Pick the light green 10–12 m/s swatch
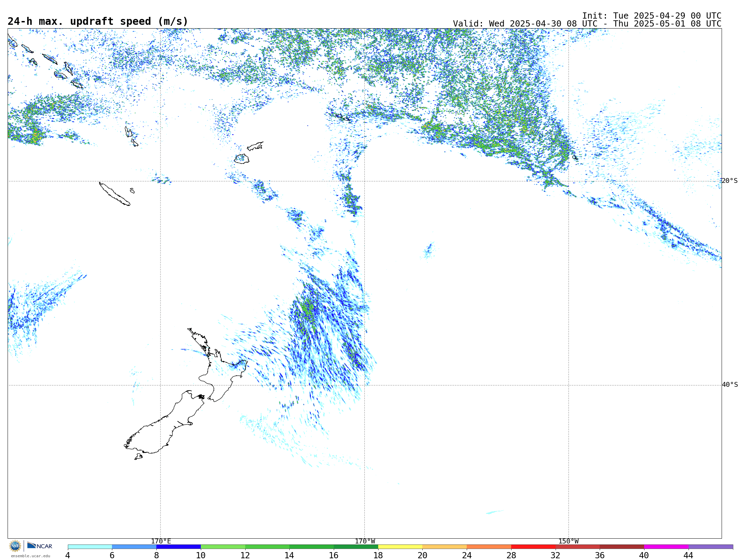This screenshot has height=560, width=744. pos(223,547)
